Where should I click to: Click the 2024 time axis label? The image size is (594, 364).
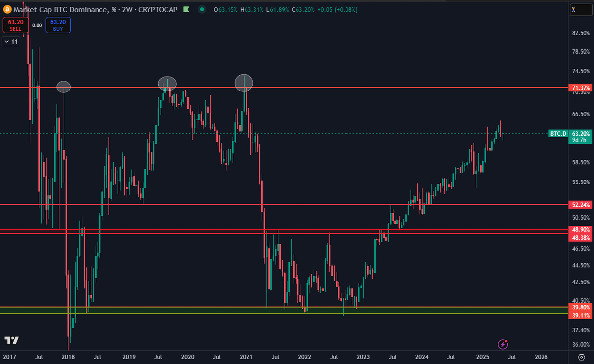(x=422, y=357)
